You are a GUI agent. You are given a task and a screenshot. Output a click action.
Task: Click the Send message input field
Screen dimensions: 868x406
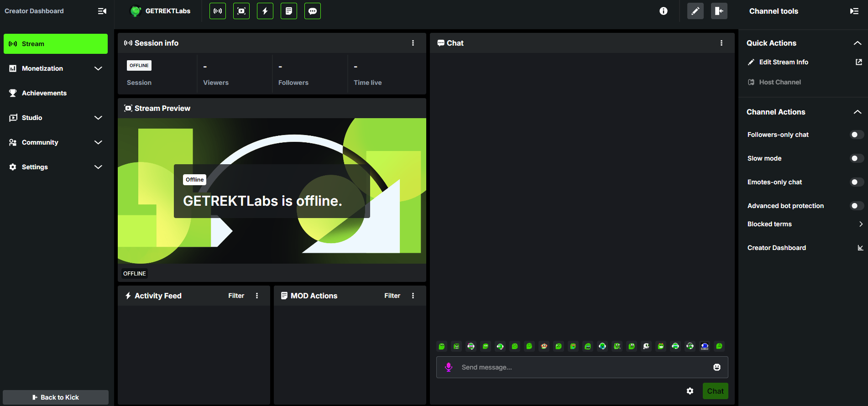(580, 367)
